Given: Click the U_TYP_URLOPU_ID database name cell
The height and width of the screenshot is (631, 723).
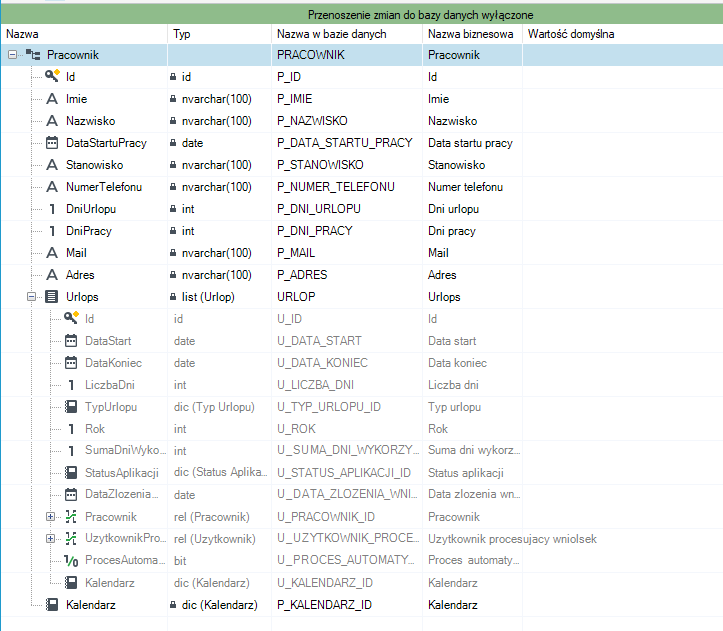Looking at the screenshot, I should point(347,407).
